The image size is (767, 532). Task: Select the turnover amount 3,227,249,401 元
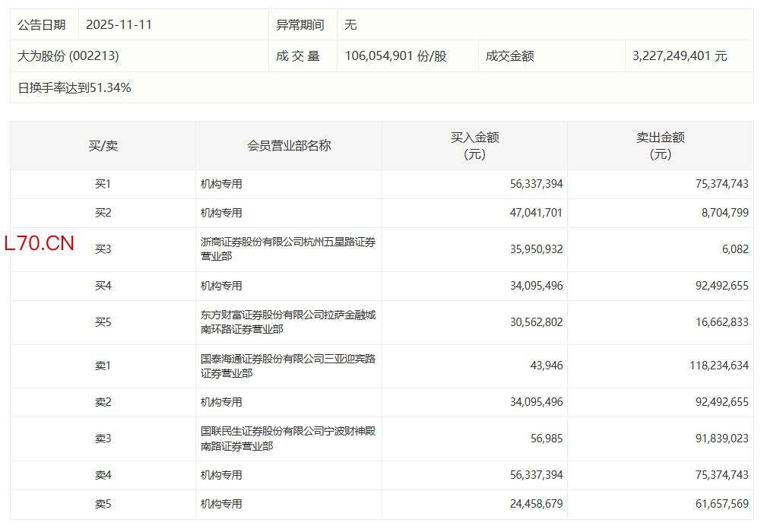(x=679, y=56)
